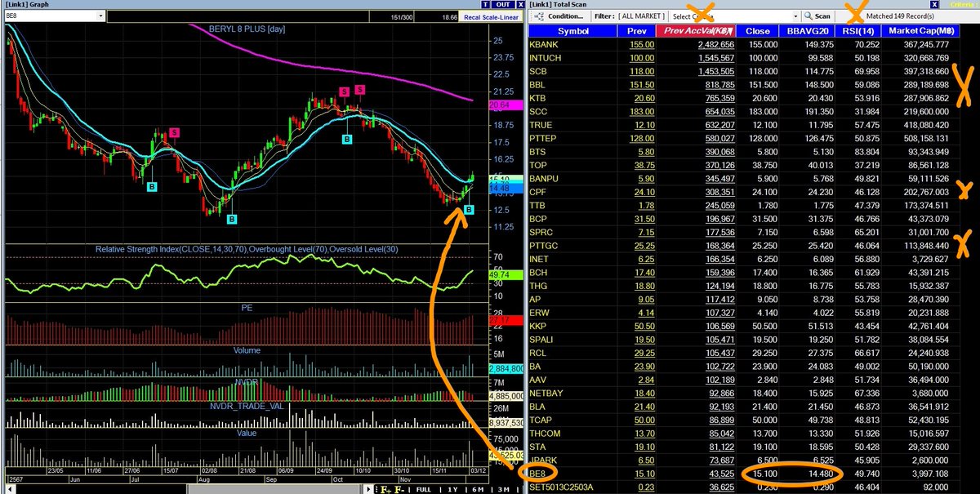Select the TTB row symbol

539,205
